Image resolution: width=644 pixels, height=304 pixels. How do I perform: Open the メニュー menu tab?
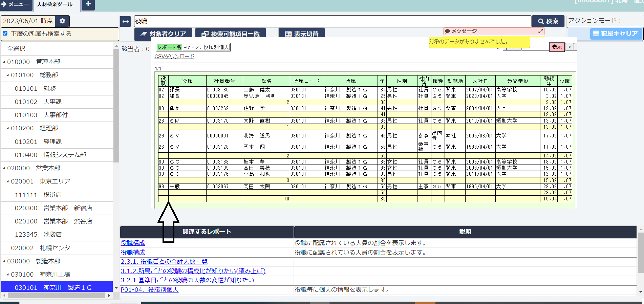[x=16, y=4]
